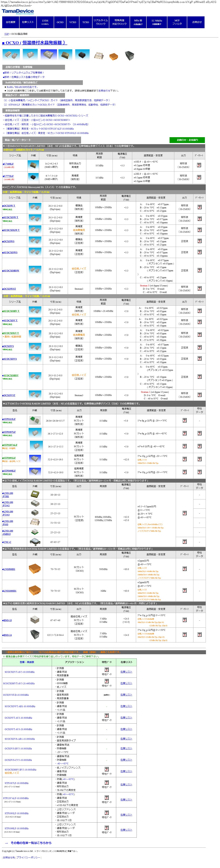
Task: Open the U7408LF datasheet PDF icon
Action: [199, 165]
